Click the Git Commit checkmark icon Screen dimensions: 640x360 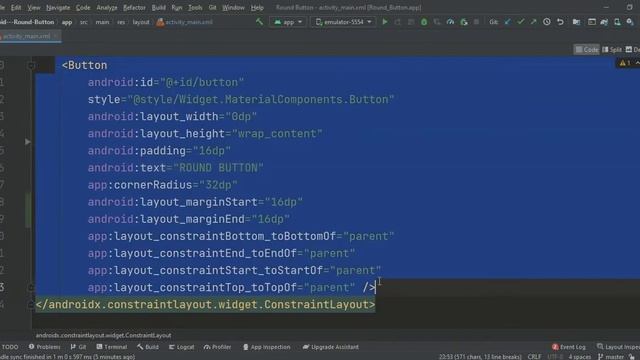[520, 22]
